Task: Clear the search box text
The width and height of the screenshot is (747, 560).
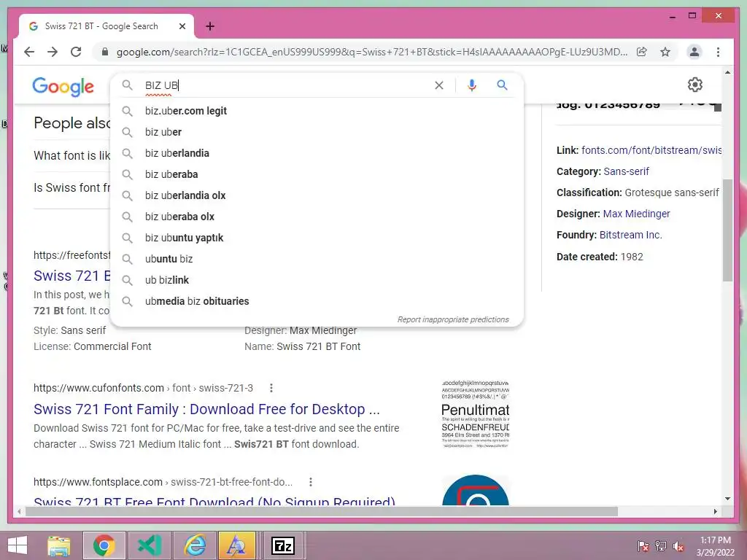Action: (438, 85)
